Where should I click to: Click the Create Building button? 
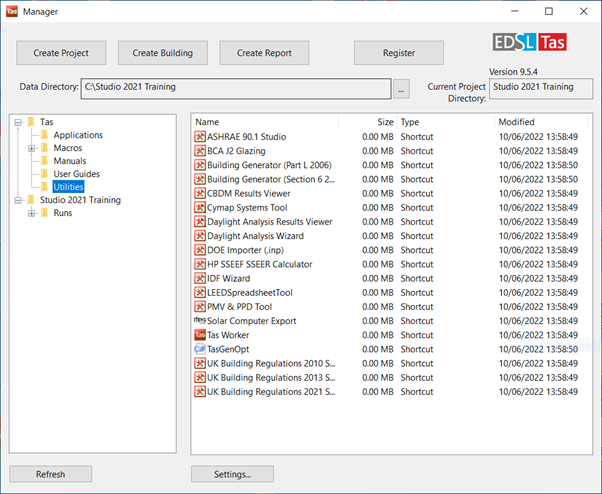[163, 53]
